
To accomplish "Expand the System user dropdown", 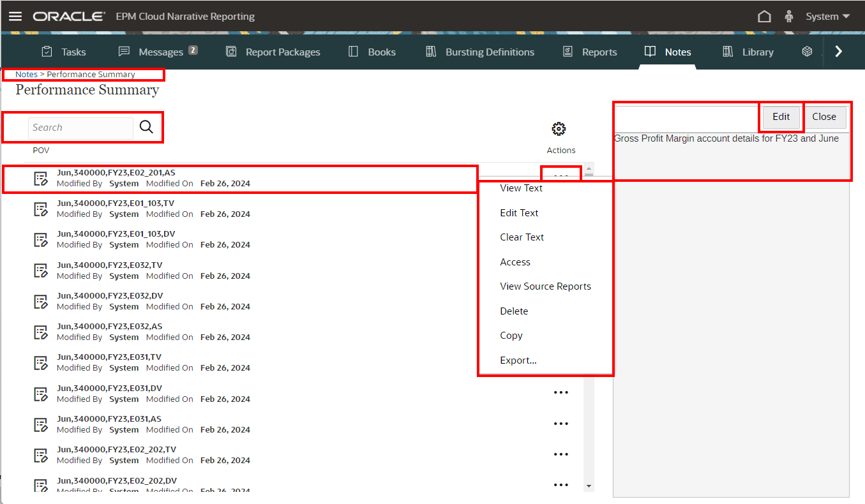I will click(x=827, y=17).
